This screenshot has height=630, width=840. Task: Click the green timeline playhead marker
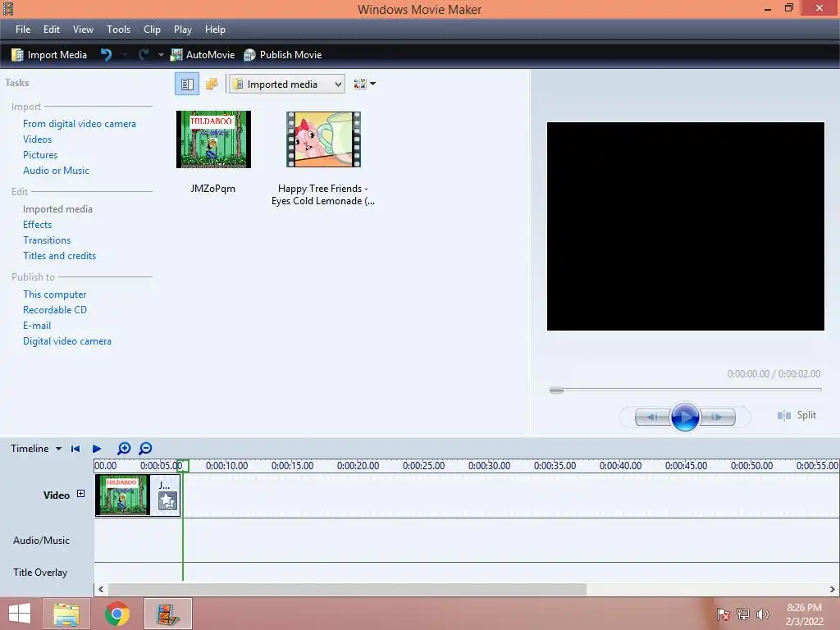(183, 466)
